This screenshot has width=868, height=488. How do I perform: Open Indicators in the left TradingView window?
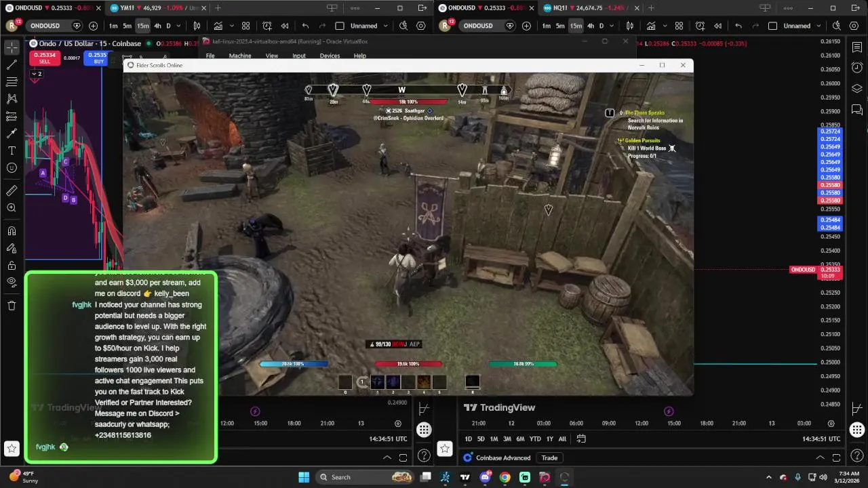point(218,26)
